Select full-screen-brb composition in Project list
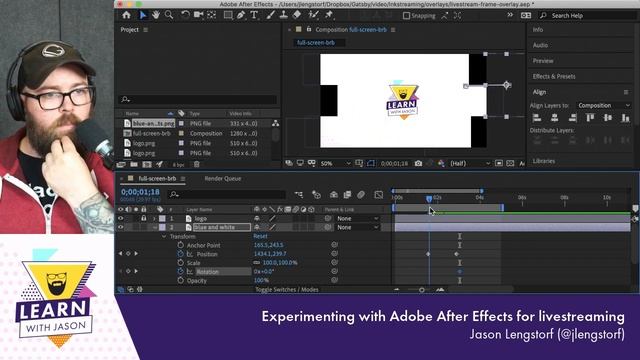 pos(152,133)
